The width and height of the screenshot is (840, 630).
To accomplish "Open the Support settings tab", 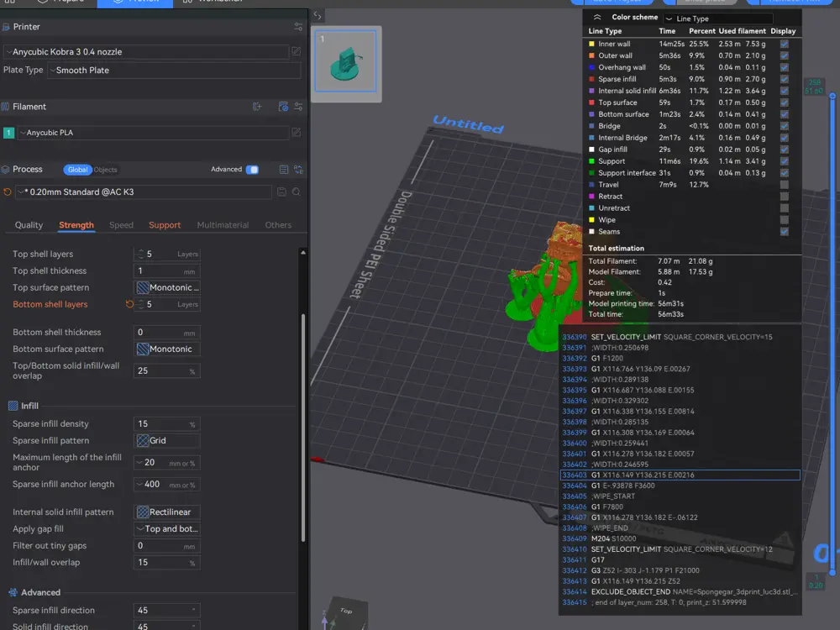I will click(x=165, y=225).
